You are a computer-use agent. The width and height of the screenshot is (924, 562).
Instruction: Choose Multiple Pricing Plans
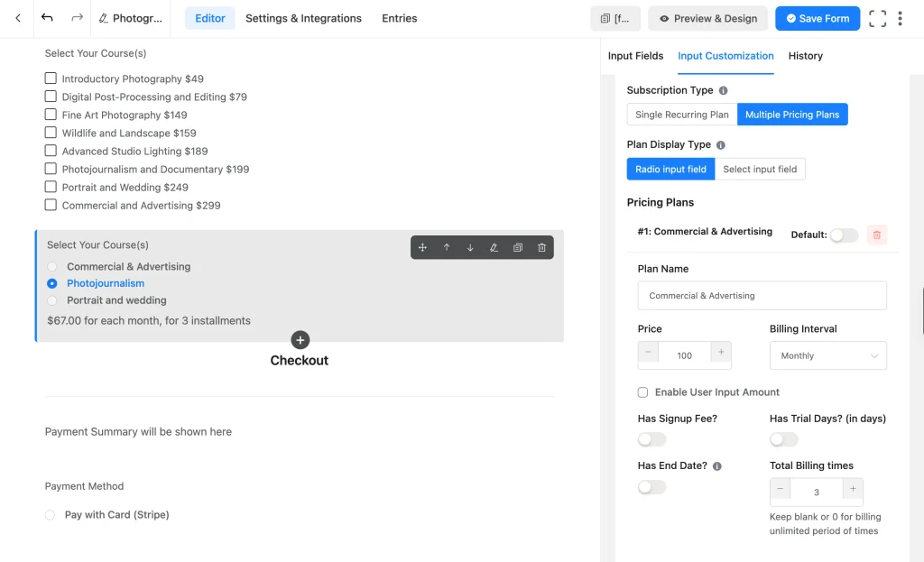pyautogui.click(x=792, y=115)
